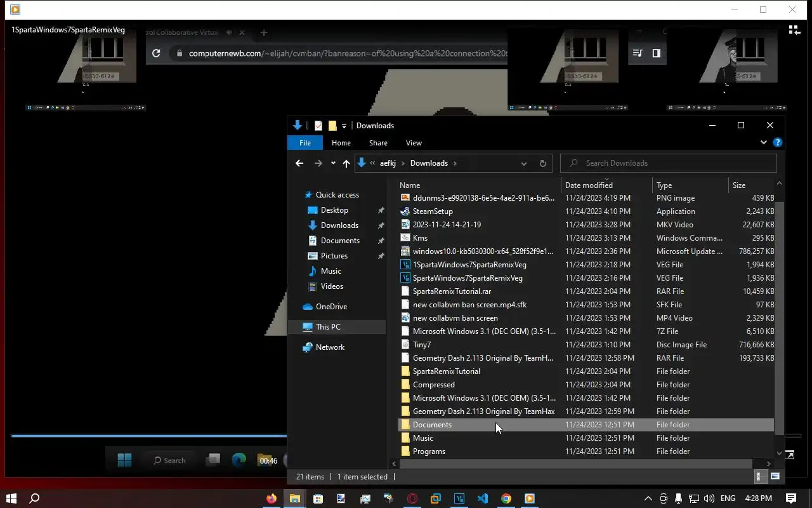
Task: Go up one folder level arrow
Action: click(x=346, y=163)
